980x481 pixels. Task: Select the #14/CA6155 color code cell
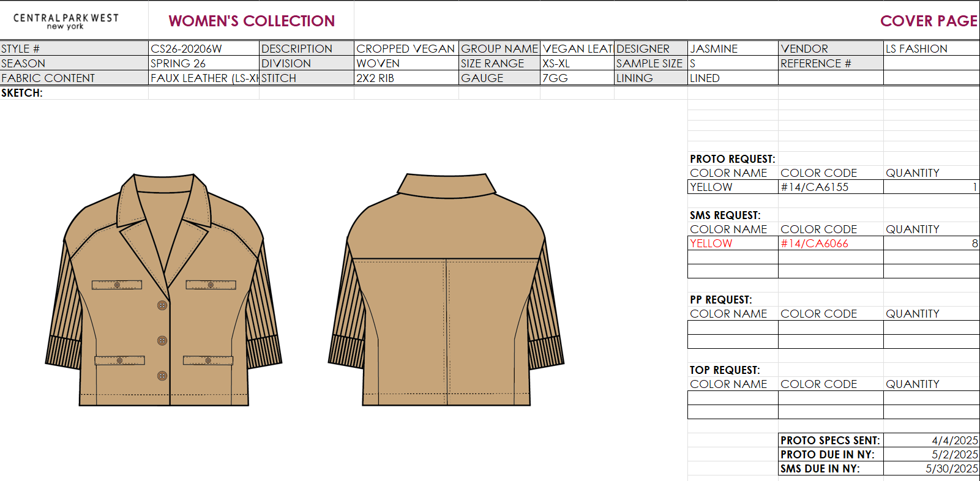(831, 187)
